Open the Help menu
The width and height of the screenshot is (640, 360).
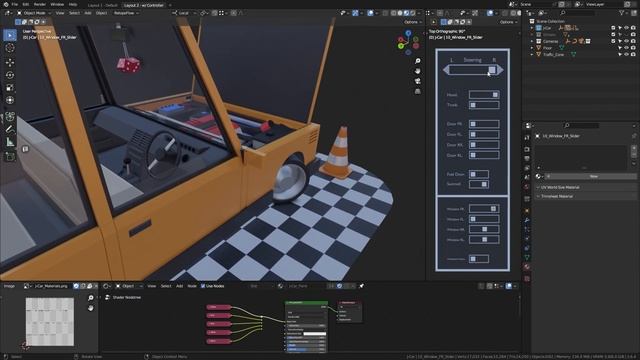click(73, 4)
